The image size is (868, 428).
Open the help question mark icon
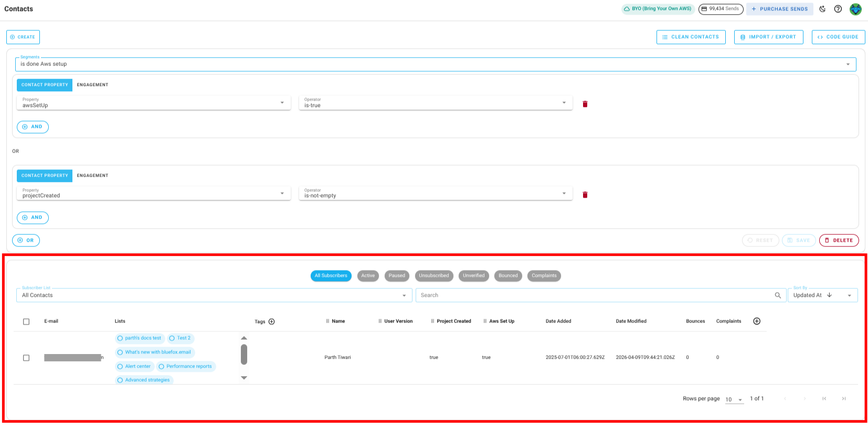pyautogui.click(x=838, y=9)
